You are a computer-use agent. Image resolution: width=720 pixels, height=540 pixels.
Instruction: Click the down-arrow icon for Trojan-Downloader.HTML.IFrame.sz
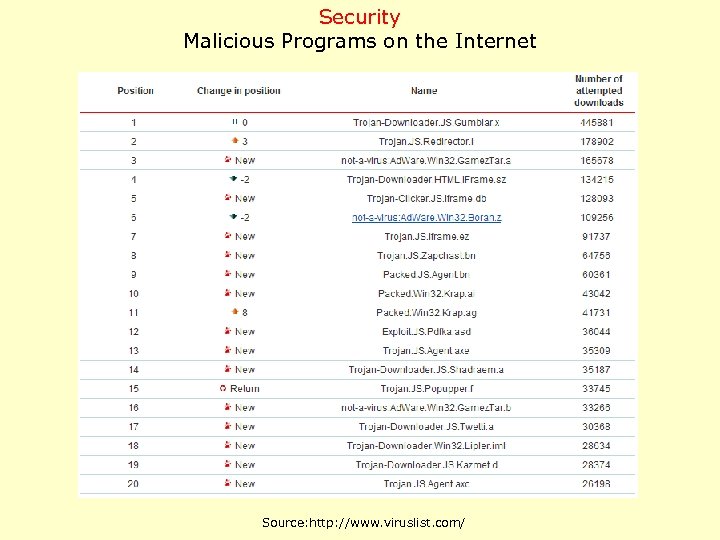(x=233, y=179)
